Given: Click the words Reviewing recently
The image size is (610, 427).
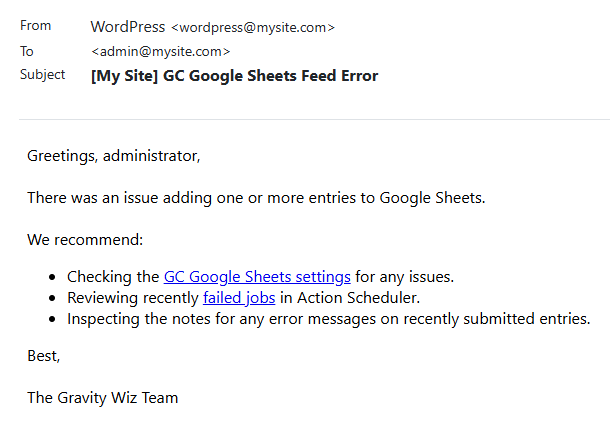Looking at the screenshot, I should click(133, 298).
